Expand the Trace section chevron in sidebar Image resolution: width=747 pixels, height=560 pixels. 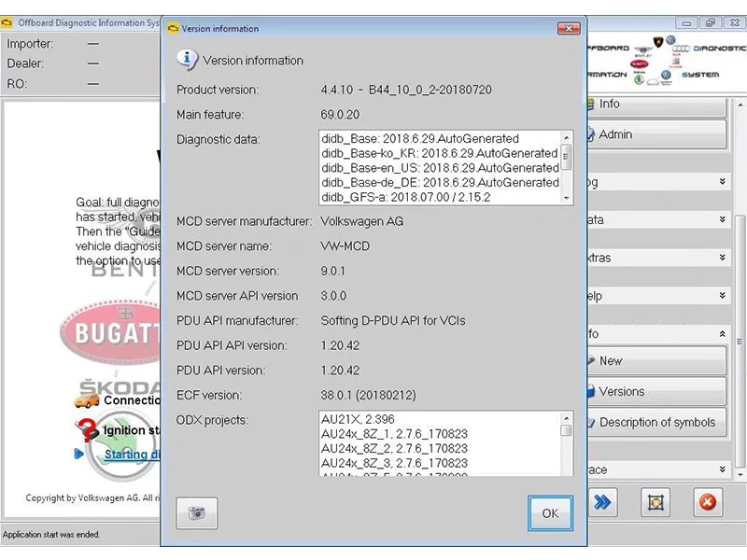(x=722, y=469)
